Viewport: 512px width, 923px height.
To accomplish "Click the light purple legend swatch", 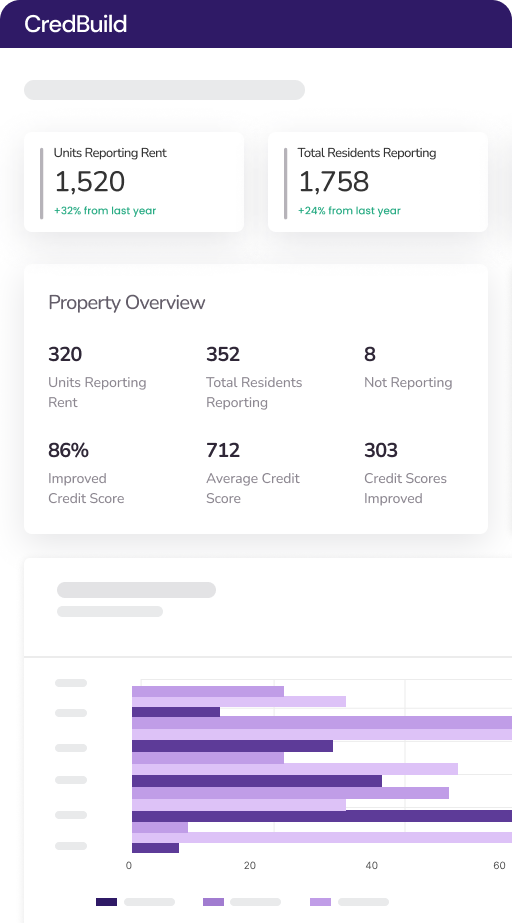I will 321,902.
